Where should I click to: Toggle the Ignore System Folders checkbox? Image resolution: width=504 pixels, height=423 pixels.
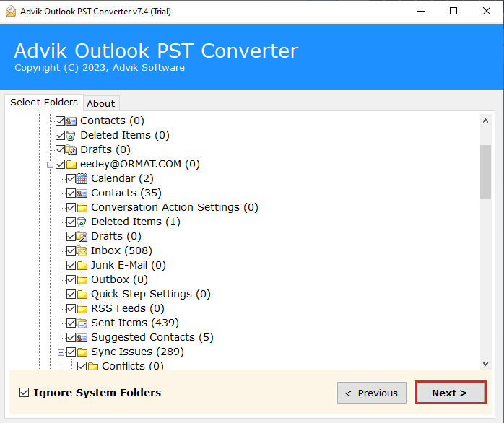coord(24,393)
